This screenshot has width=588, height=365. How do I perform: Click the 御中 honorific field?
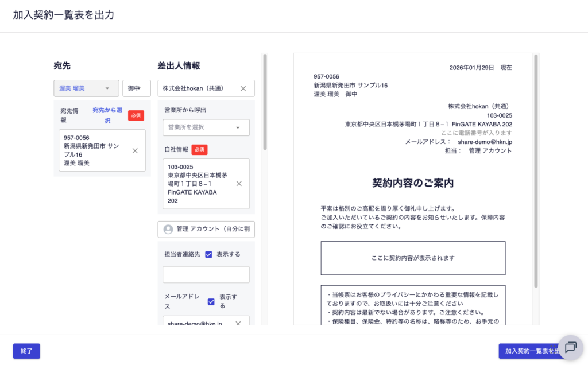click(137, 88)
